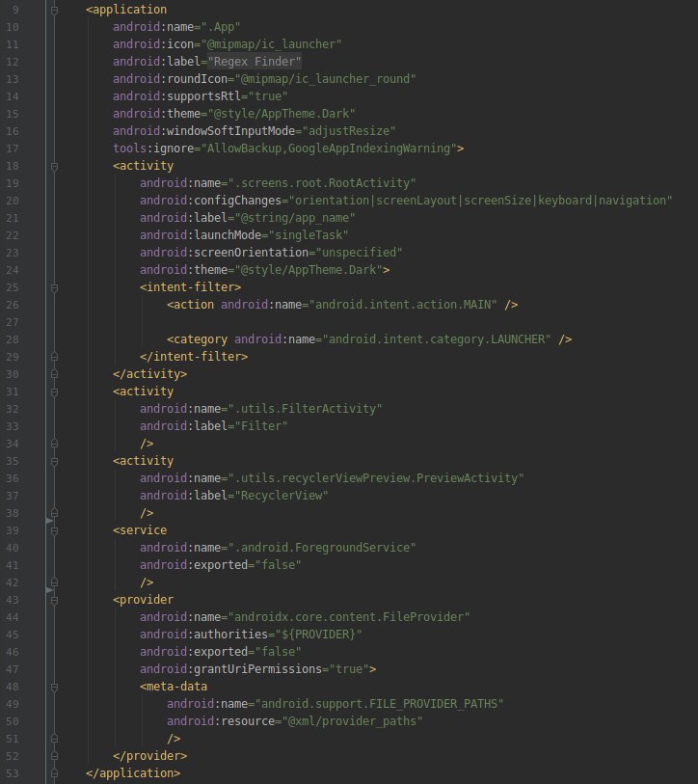Click provider exported "false" on line 46
The image size is (698, 784).
tap(278, 652)
